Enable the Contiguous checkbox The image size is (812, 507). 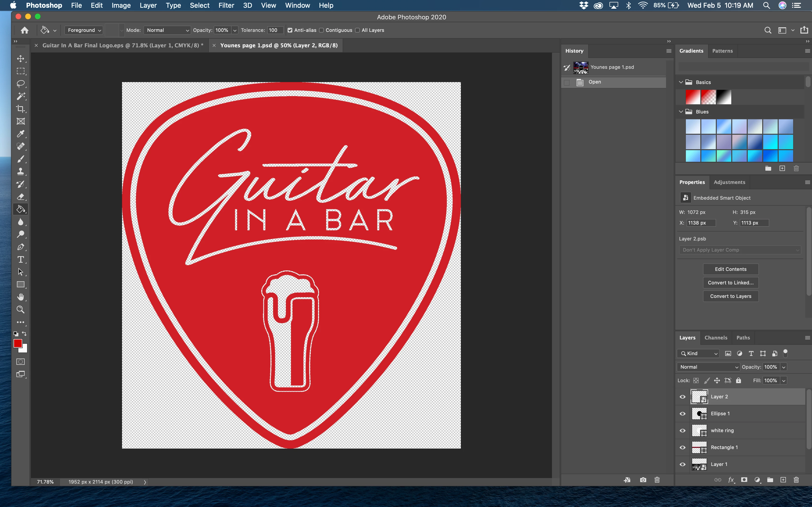click(321, 30)
